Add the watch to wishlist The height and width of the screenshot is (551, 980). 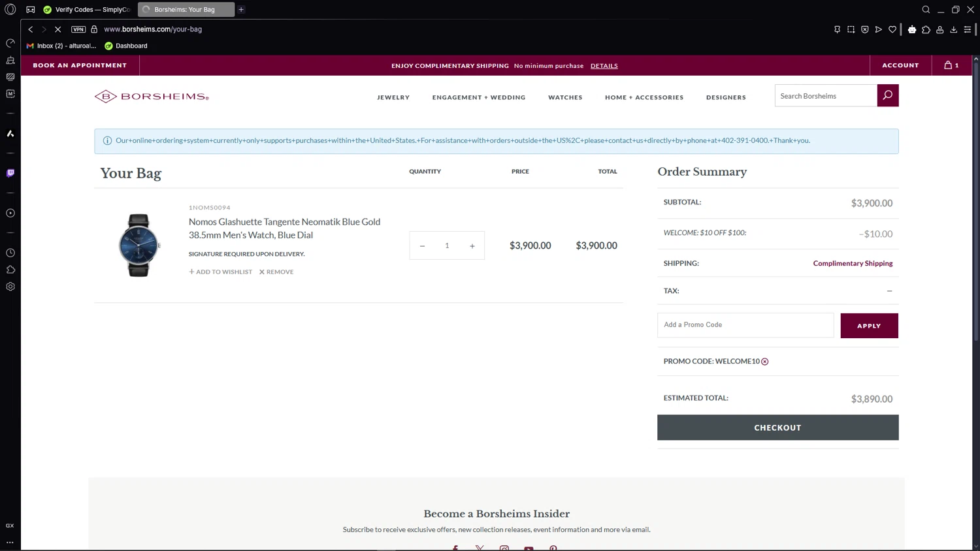(x=220, y=272)
